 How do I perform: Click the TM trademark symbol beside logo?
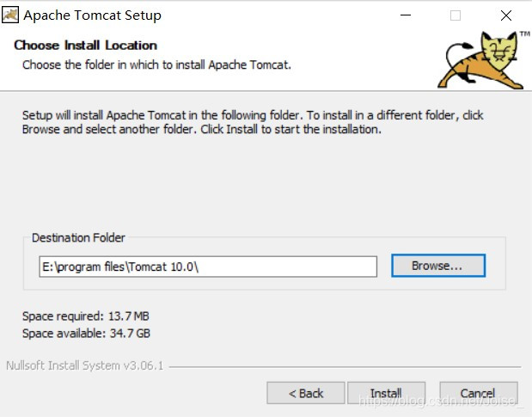(x=525, y=34)
